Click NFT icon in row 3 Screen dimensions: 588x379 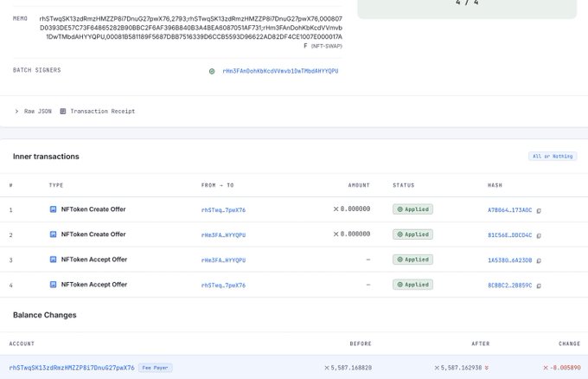tap(54, 260)
